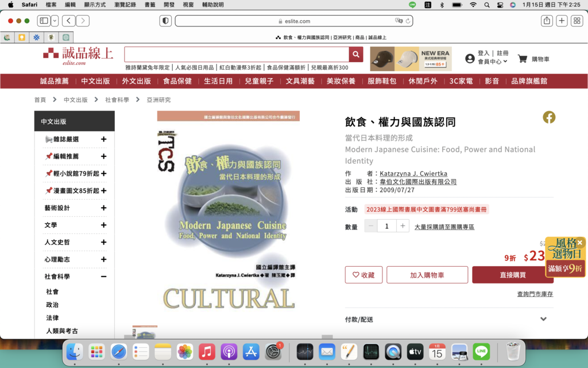This screenshot has height=368, width=588.
Task: Open 會員中心 dropdown
Action: (492, 62)
